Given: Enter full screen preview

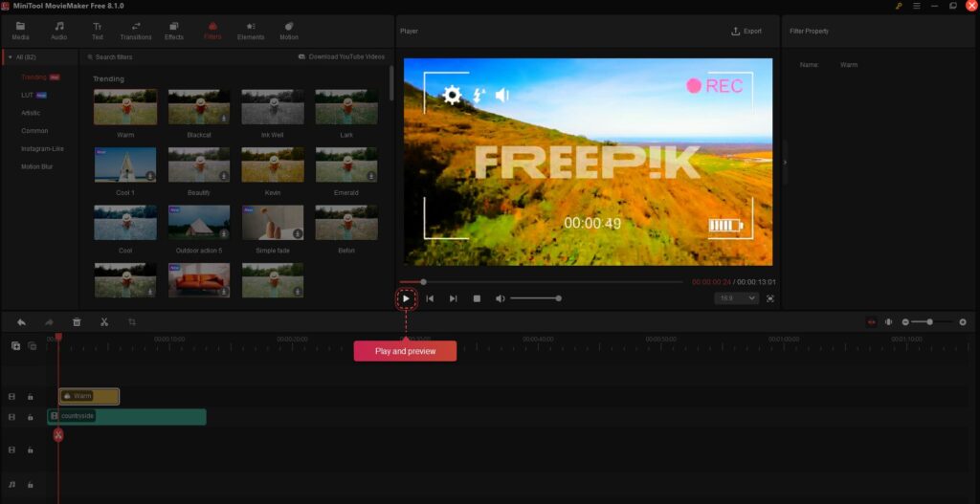Looking at the screenshot, I should tap(770, 298).
